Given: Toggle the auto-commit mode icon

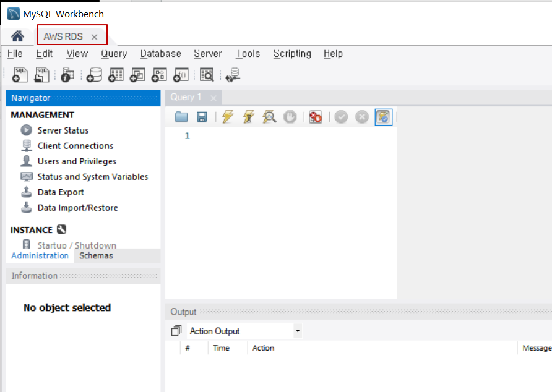Looking at the screenshot, I should point(384,117).
